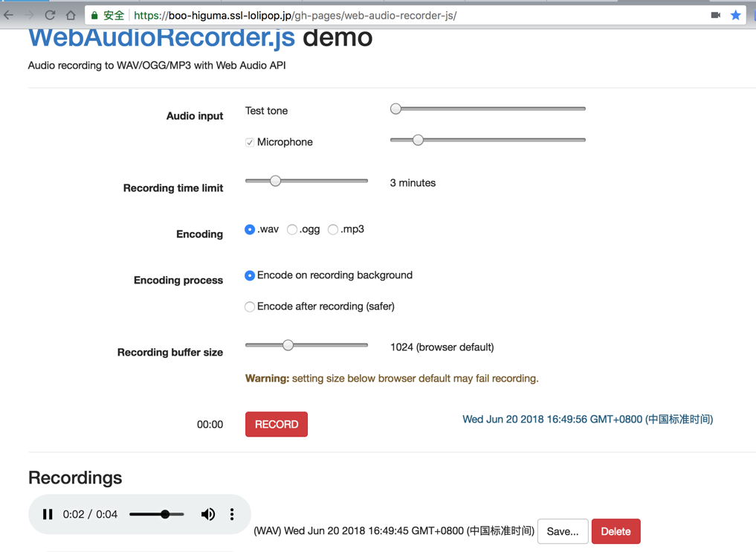The width and height of the screenshot is (756, 552).
Task: Click inside the browser address bar
Action: (x=335, y=14)
